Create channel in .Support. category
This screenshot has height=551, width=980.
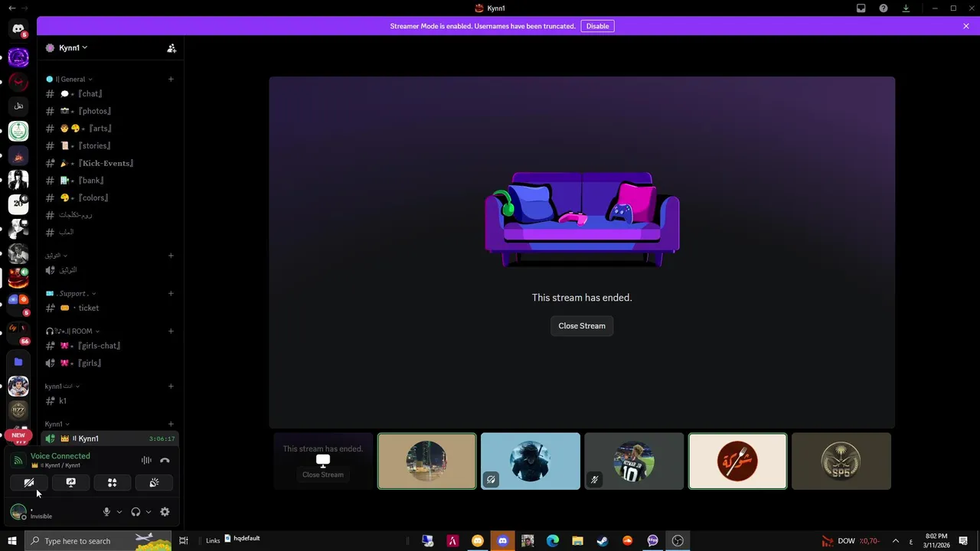(x=171, y=293)
